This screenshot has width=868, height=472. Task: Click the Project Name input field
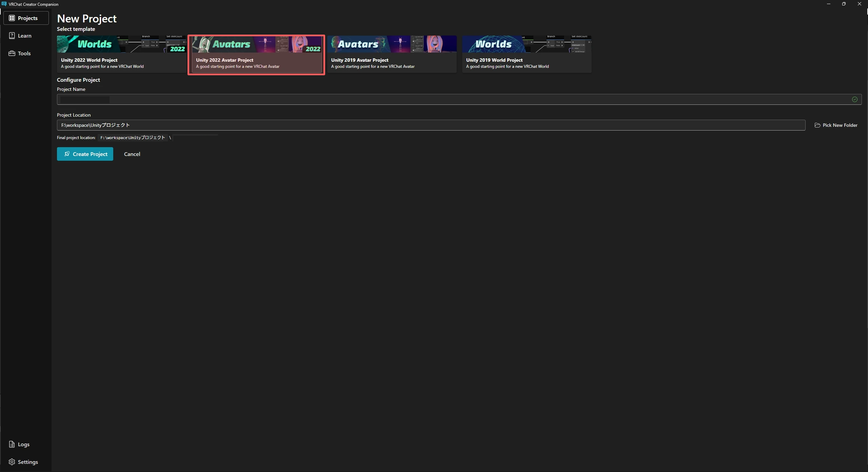pyautogui.click(x=458, y=99)
